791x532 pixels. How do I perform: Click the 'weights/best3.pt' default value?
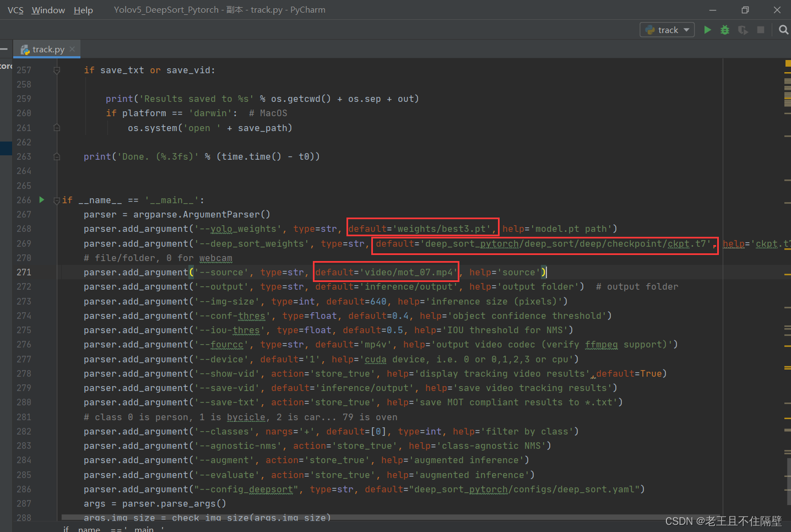442,229
